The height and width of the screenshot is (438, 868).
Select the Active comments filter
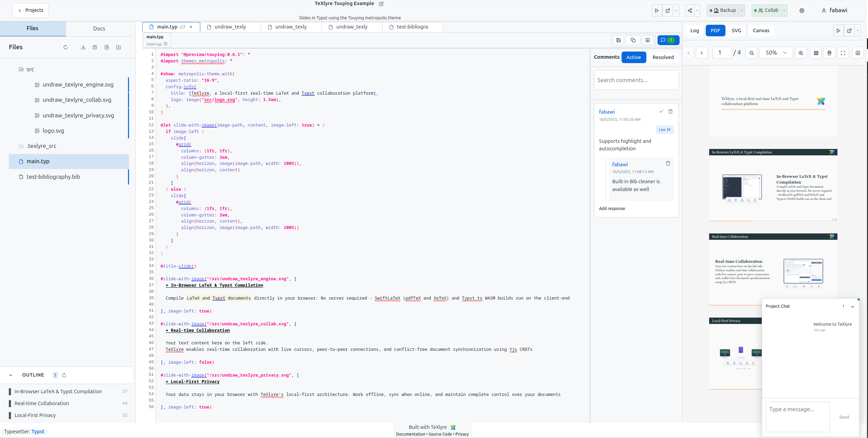tap(633, 57)
